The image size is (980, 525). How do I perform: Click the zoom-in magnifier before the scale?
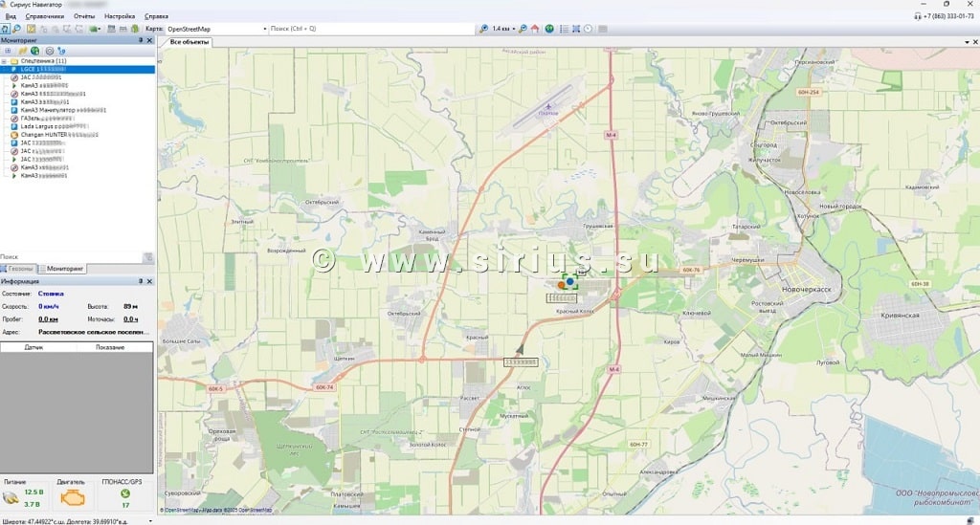(x=484, y=29)
